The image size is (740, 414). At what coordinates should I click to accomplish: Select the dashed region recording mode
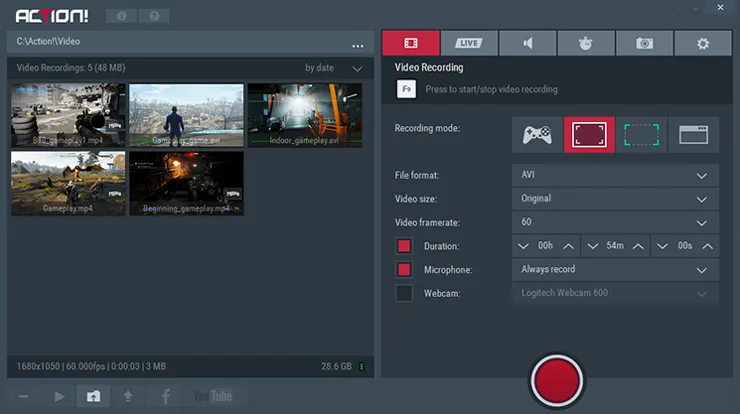click(641, 134)
